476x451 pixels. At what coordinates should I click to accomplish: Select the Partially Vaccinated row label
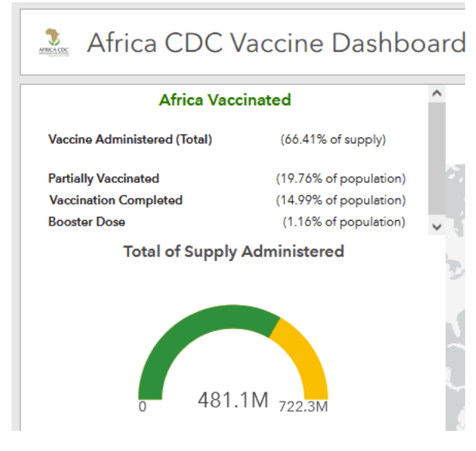[104, 178]
